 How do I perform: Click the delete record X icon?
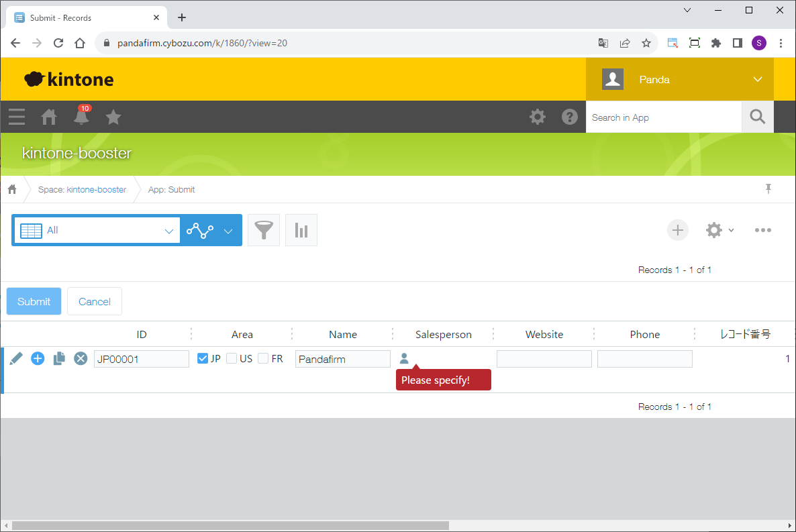click(81, 359)
